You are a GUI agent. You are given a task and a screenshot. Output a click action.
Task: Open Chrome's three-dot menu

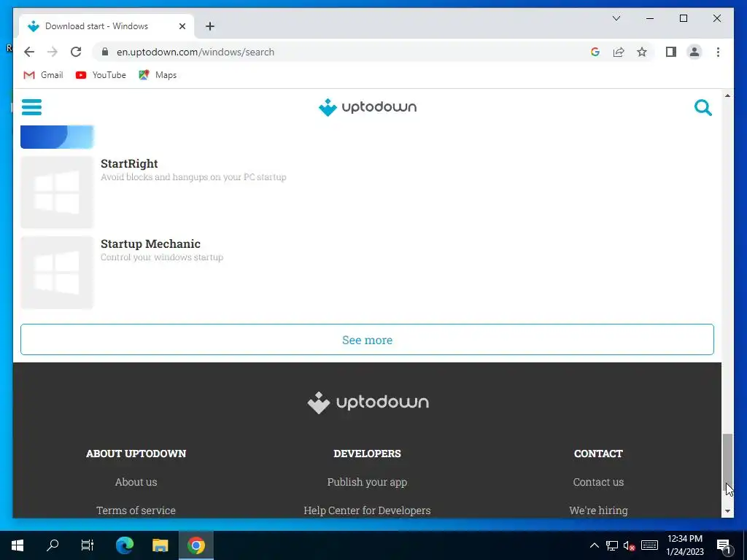click(718, 52)
